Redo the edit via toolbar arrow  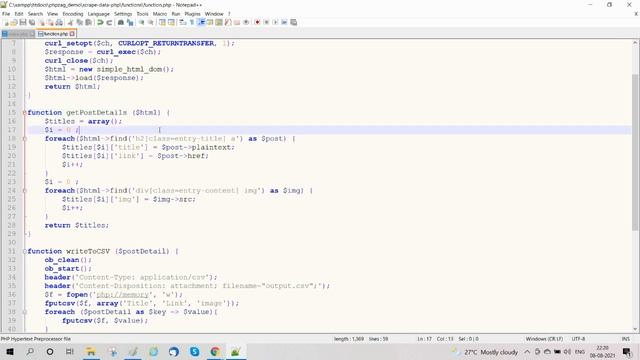pos(109,22)
